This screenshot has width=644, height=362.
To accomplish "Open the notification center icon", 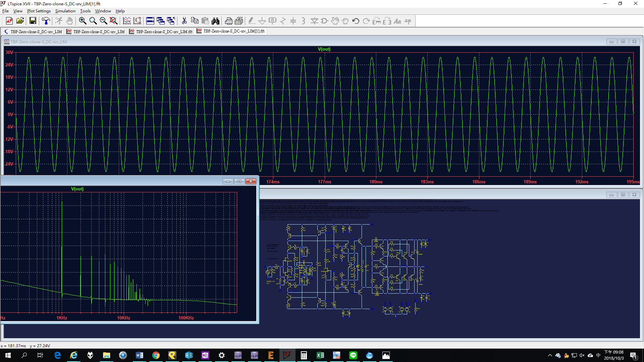I will (634, 355).
